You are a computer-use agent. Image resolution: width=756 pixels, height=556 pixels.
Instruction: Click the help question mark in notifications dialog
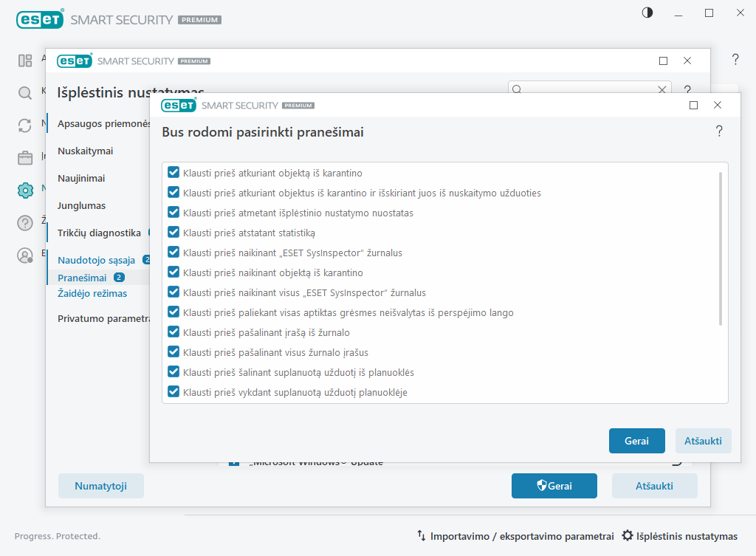tap(719, 131)
